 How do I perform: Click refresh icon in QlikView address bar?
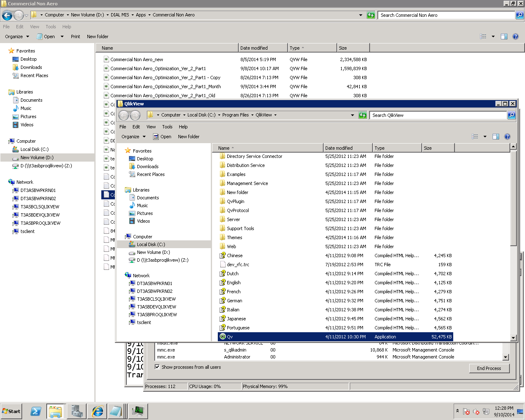click(363, 115)
